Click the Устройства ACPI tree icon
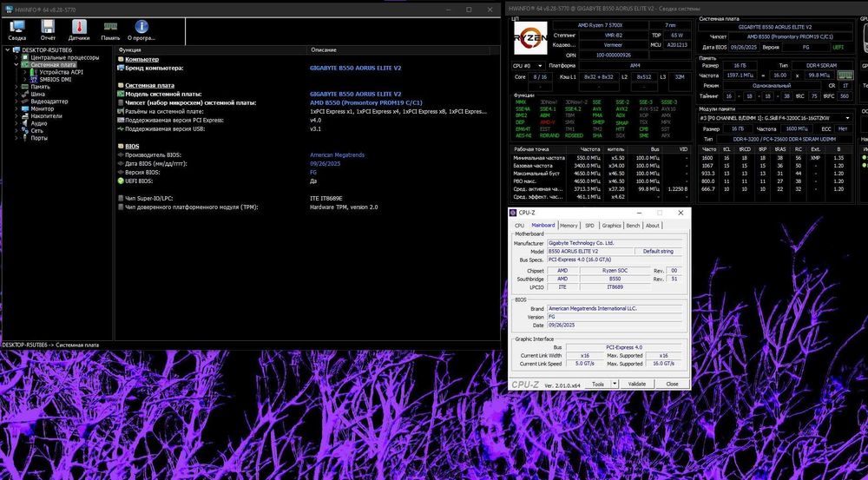This screenshot has width=868, height=480. point(35,72)
